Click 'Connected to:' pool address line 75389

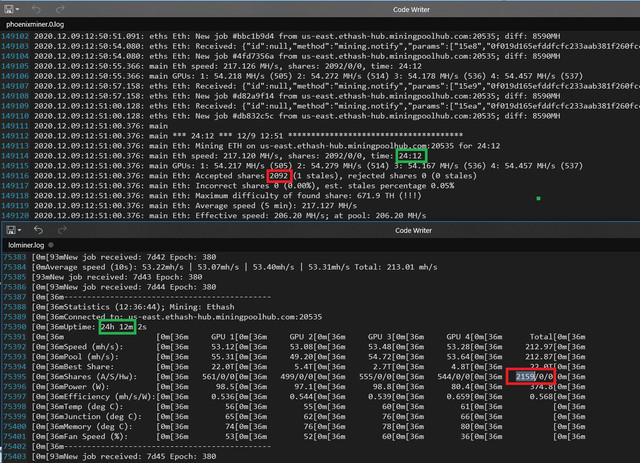(193, 317)
